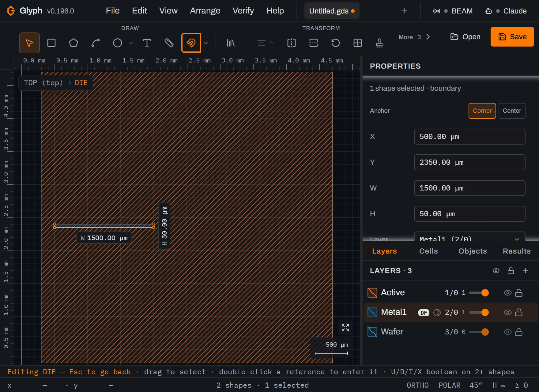The image size is (539, 392).
Task: Adjust the Active layer opacity slider
Action: point(479,293)
